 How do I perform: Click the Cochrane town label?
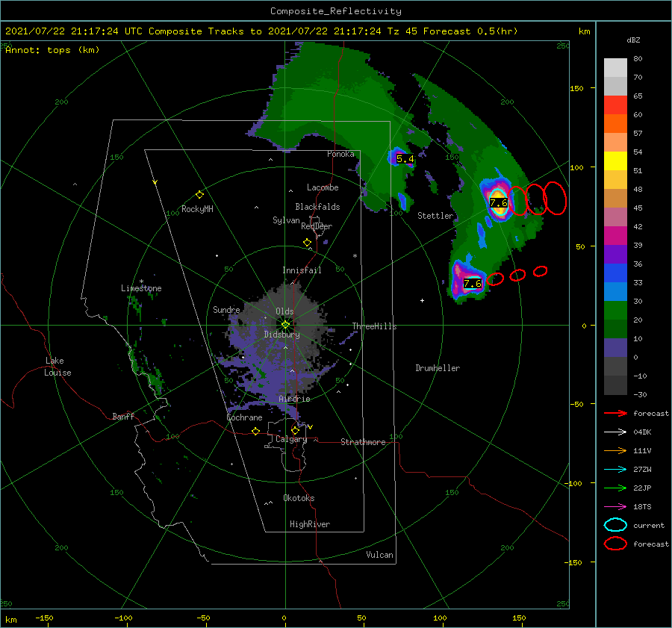tap(244, 417)
